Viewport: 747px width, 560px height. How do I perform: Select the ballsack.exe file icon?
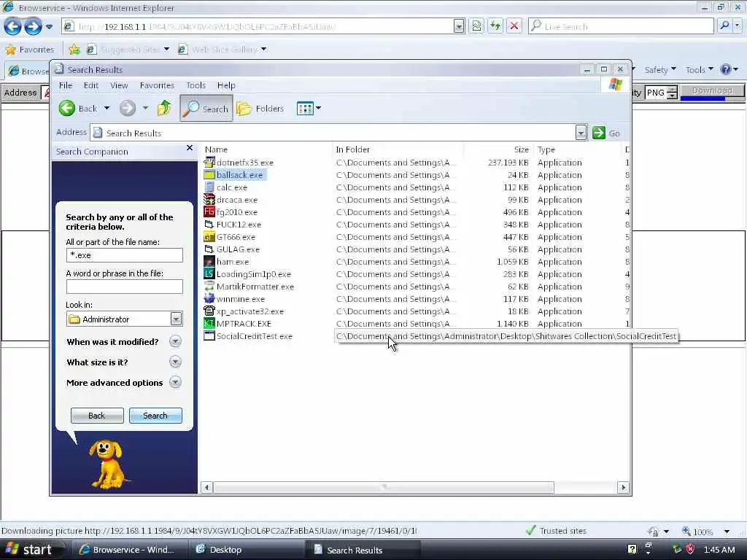[209, 175]
